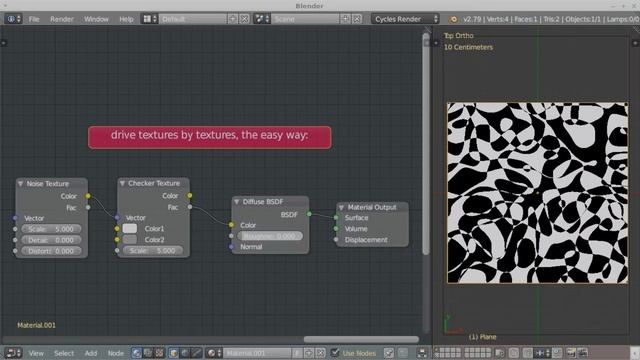Click the node editor horizontal scrollbar

(x=361, y=340)
